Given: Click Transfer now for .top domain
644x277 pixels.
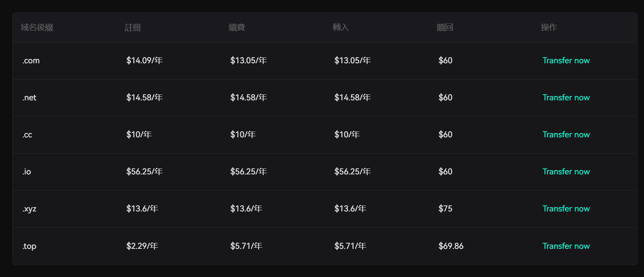Looking at the screenshot, I should [566, 246].
